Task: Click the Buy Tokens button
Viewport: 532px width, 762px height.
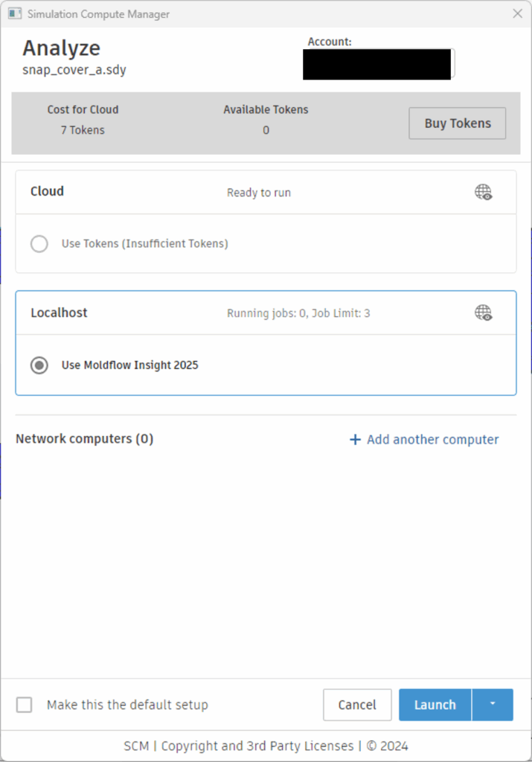Action: click(458, 124)
